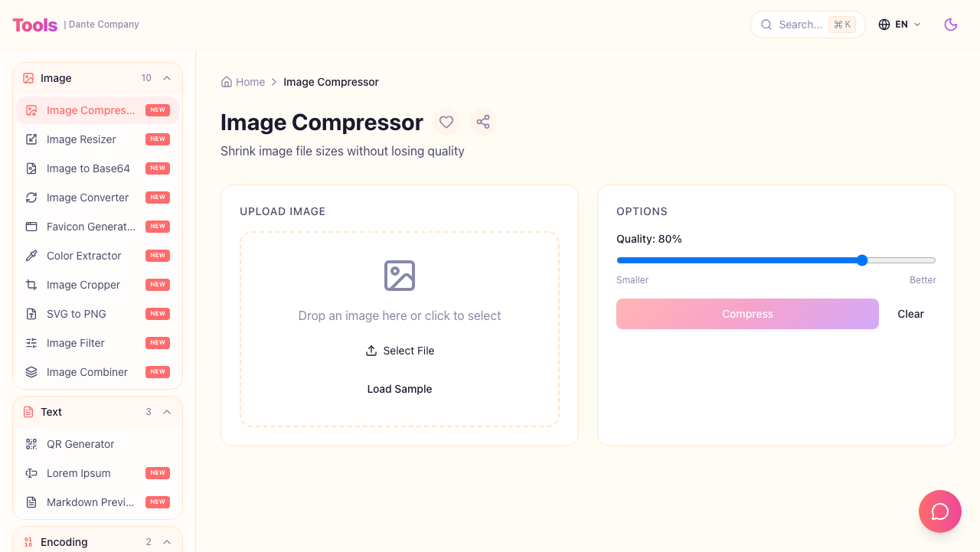Toggle dark mode with the moon icon
Screen dimensions: 980x552
[950, 24]
